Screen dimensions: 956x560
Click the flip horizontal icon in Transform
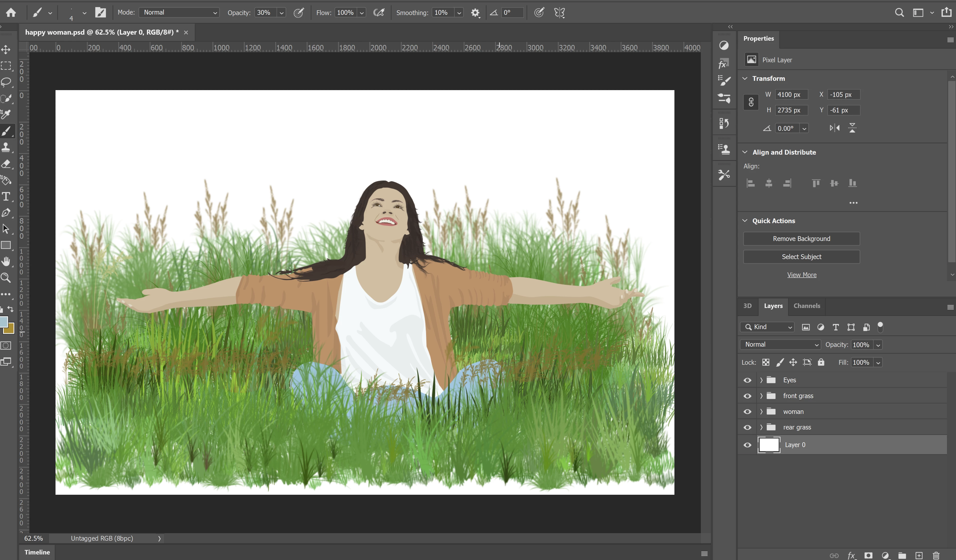pyautogui.click(x=834, y=128)
